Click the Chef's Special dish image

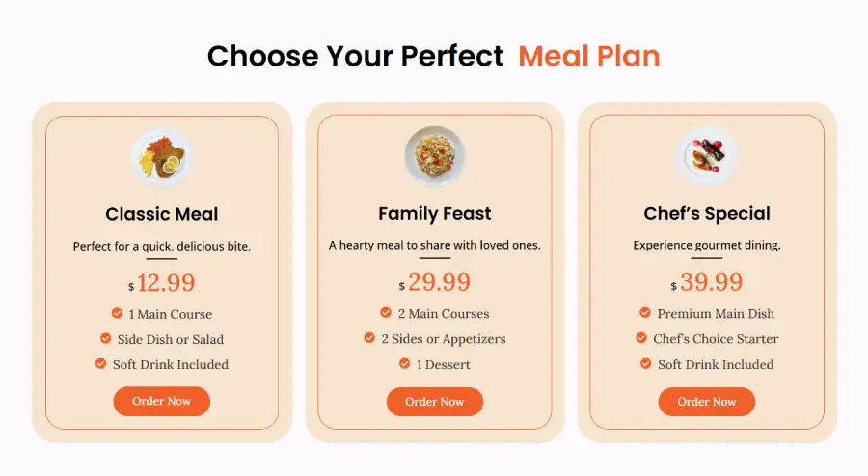(x=706, y=156)
